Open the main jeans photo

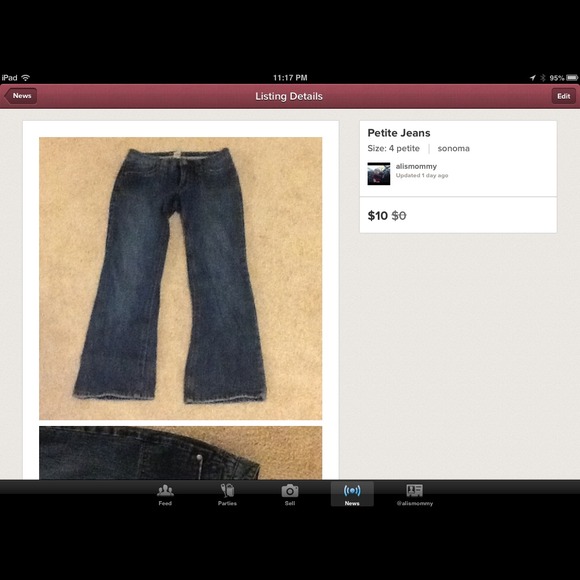tap(181, 278)
